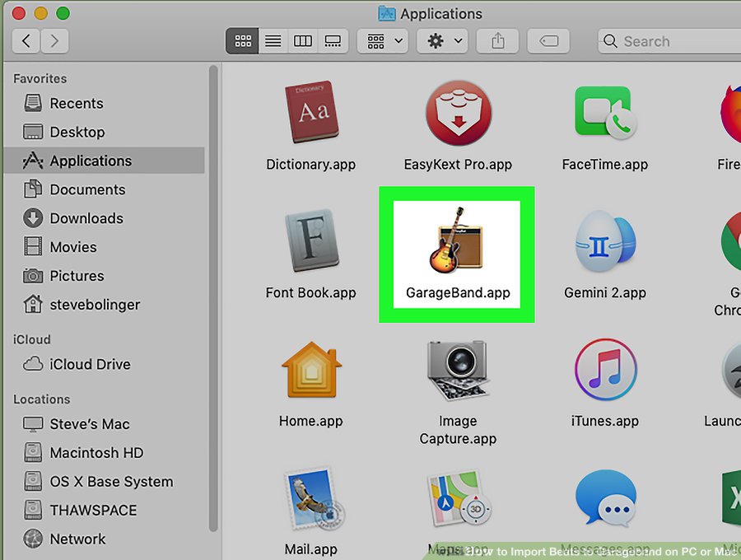Select the EasyKext Pro.app icon
This screenshot has width=741, height=560.
[x=458, y=113]
